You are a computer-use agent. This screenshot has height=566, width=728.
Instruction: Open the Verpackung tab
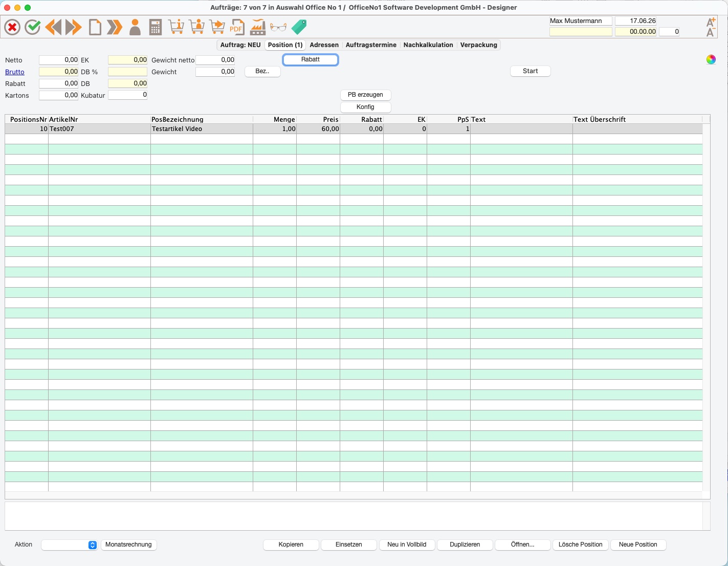coord(479,45)
